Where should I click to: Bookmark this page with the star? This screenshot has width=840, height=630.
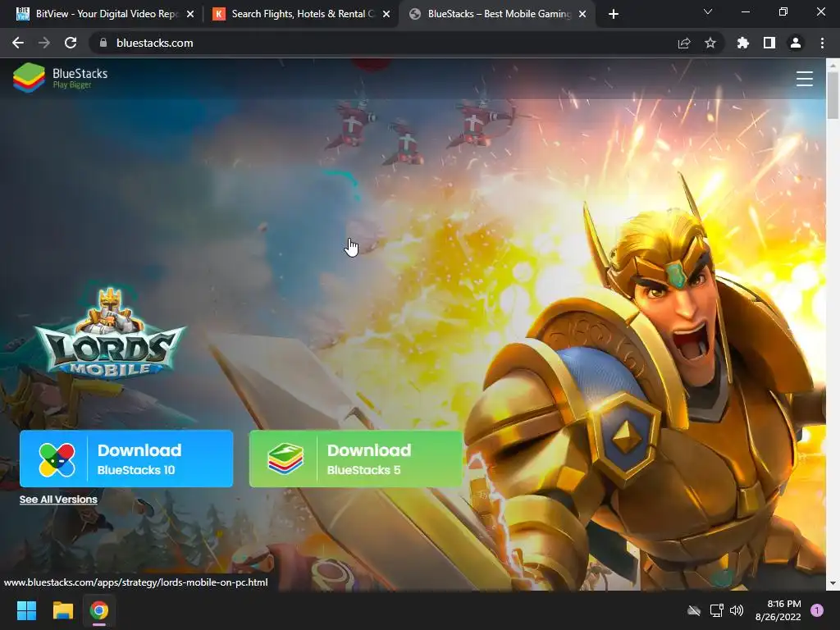pos(710,43)
